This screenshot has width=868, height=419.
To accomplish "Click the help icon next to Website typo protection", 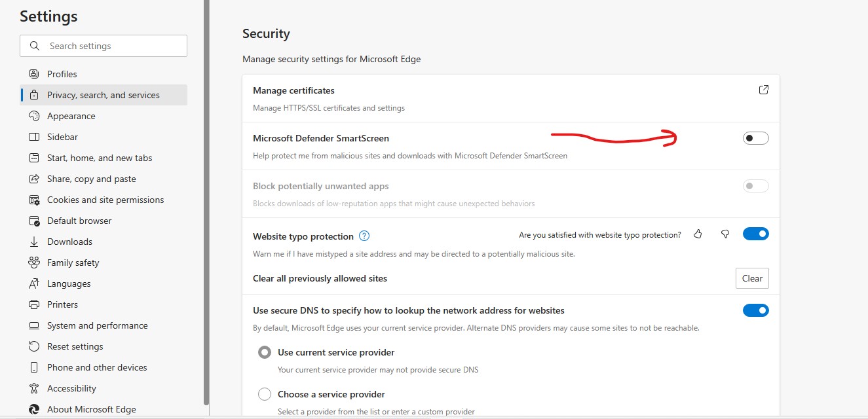I will click(365, 236).
